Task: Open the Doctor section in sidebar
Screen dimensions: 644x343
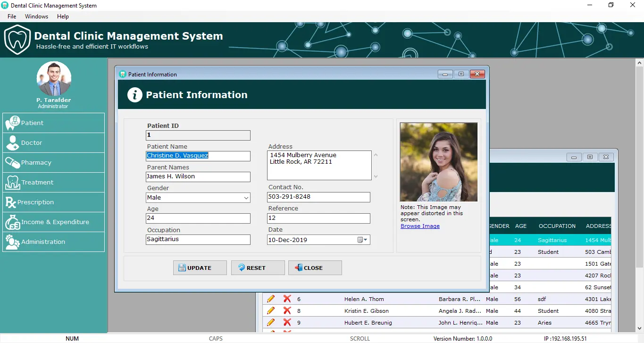Action: (x=53, y=142)
